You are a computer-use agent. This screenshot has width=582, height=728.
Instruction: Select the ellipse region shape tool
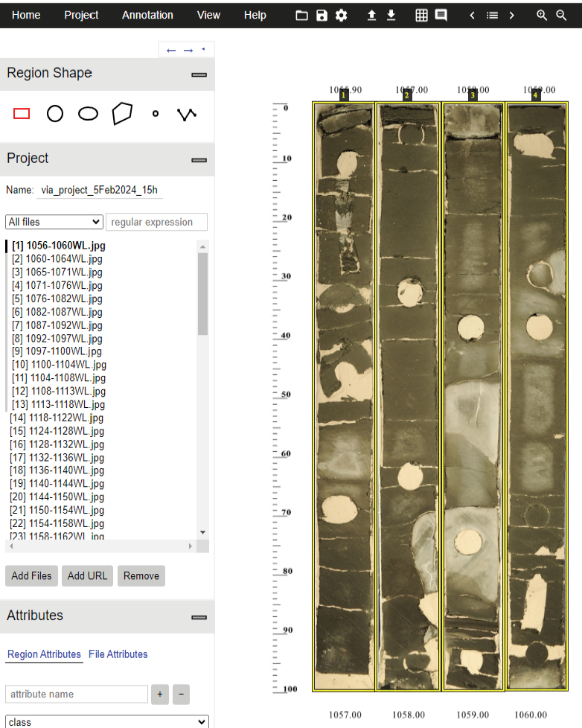[x=89, y=113]
